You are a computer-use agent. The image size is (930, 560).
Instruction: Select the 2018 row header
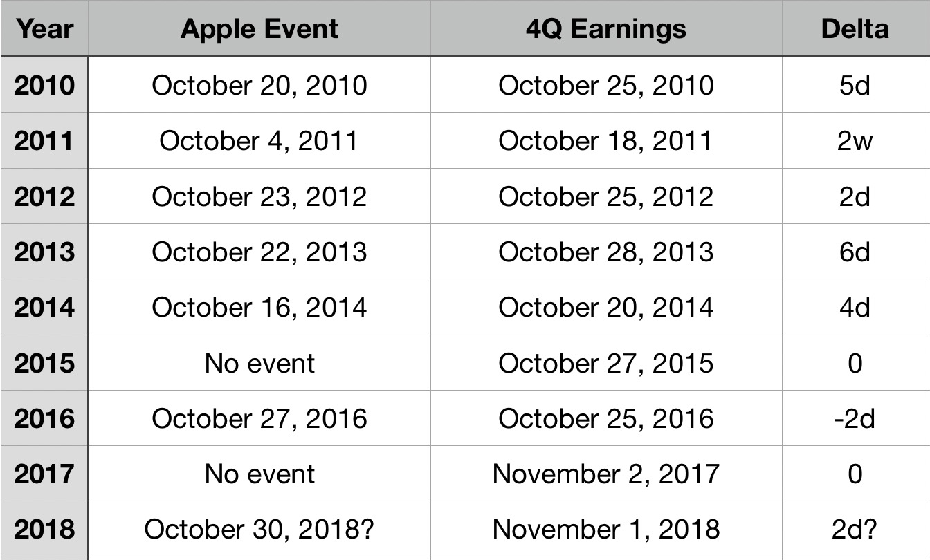click(44, 530)
